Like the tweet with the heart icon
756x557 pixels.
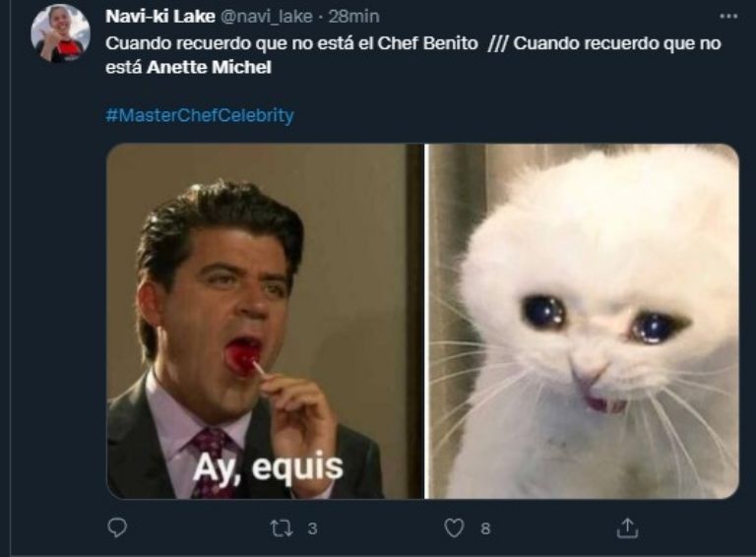(x=454, y=528)
